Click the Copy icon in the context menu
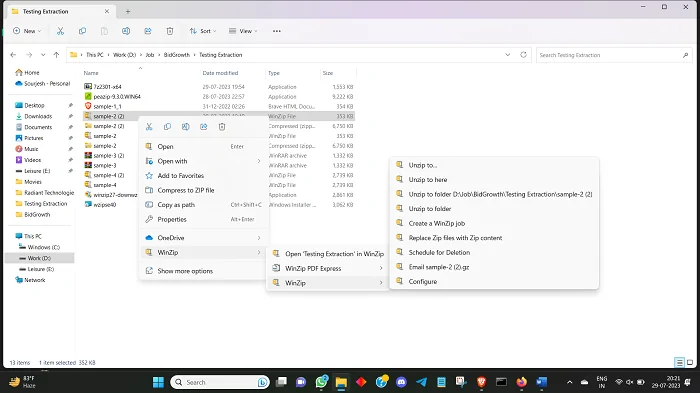This screenshot has height=393, width=700. click(x=167, y=127)
